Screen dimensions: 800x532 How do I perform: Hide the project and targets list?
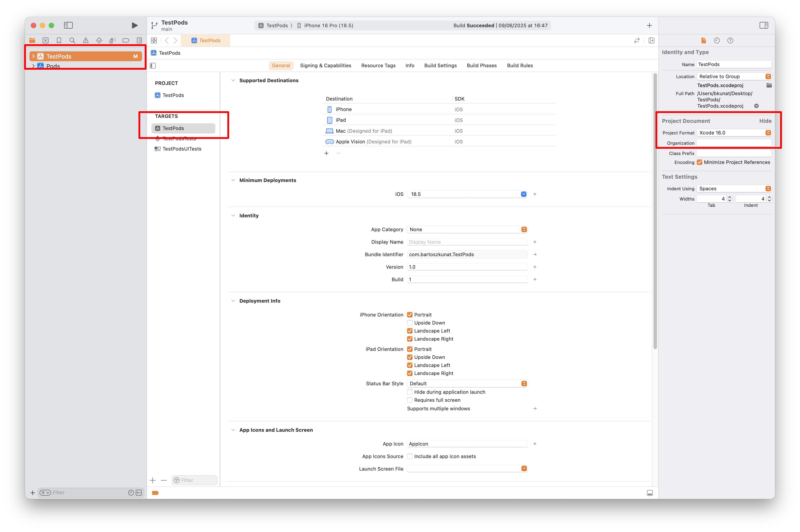153,65
